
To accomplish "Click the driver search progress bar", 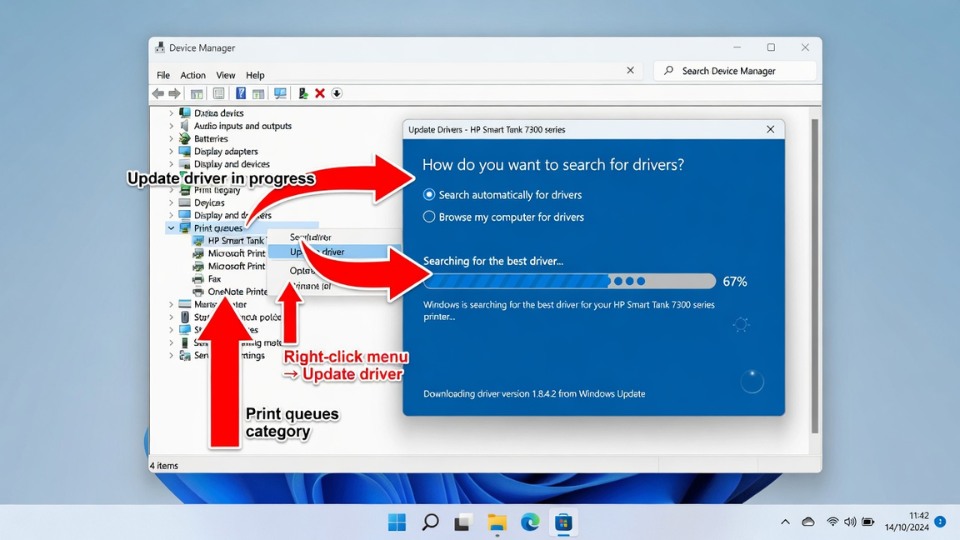I will tap(569, 281).
